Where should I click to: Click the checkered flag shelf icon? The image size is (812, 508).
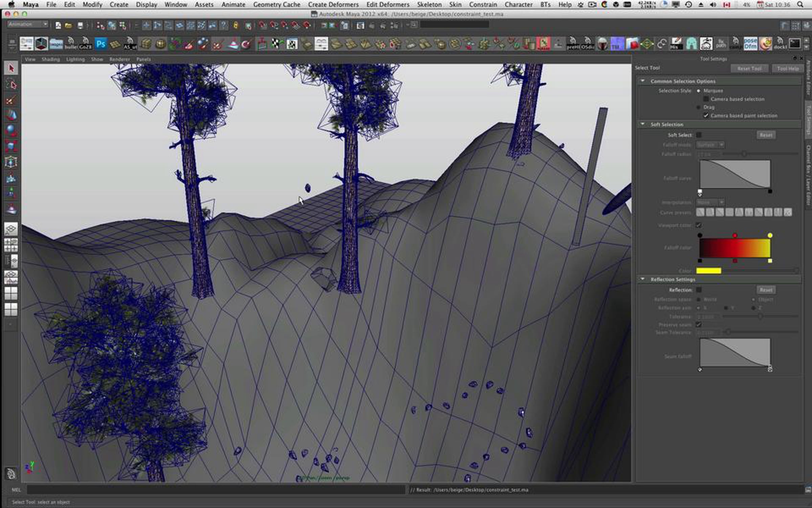click(277, 44)
